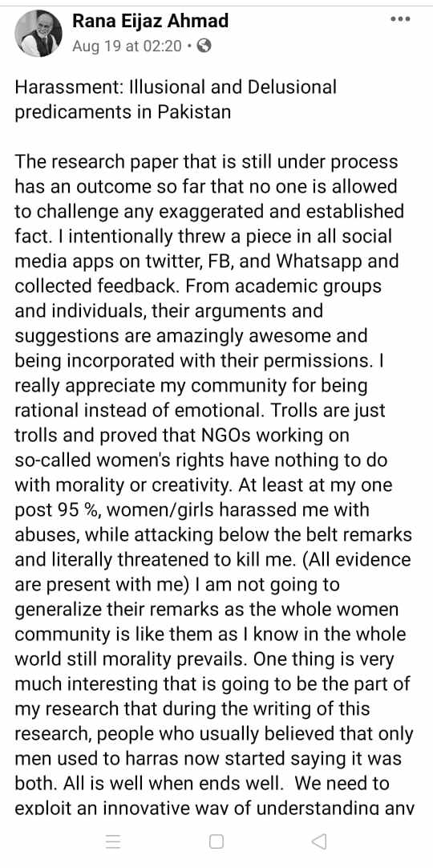
Task: Click the author name Rana Eijaz Ahmad
Action: 151,21
